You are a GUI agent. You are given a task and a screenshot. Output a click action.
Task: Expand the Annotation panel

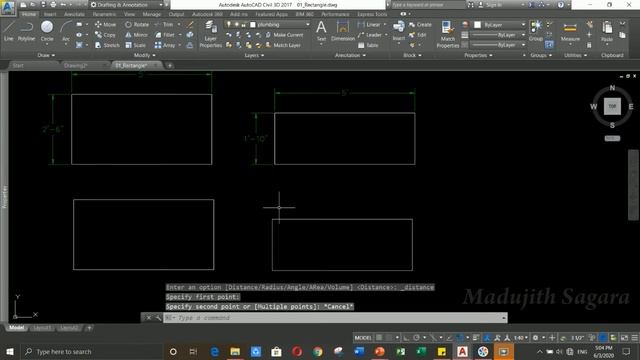350,55
